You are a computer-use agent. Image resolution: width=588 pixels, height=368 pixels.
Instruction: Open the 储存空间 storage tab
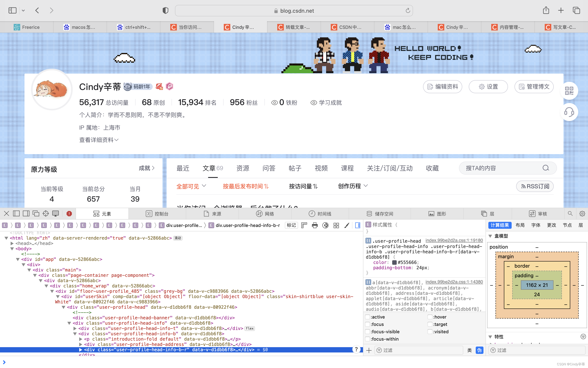click(x=380, y=214)
